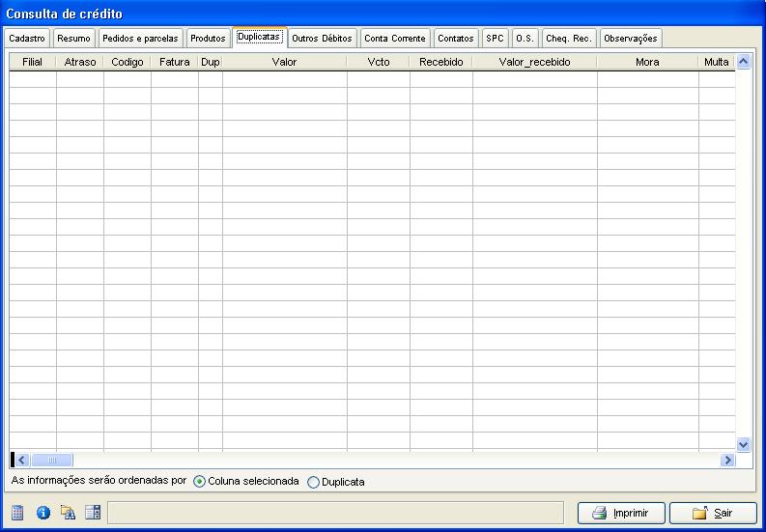Select the Coluna selecionada radio option
Image resolution: width=766 pixels, height=532 pixels.
pos(246,481)
